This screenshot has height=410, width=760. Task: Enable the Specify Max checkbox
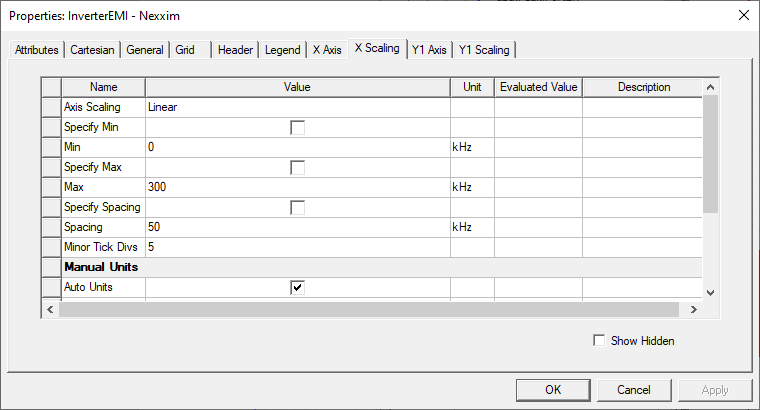pos(297,168)
